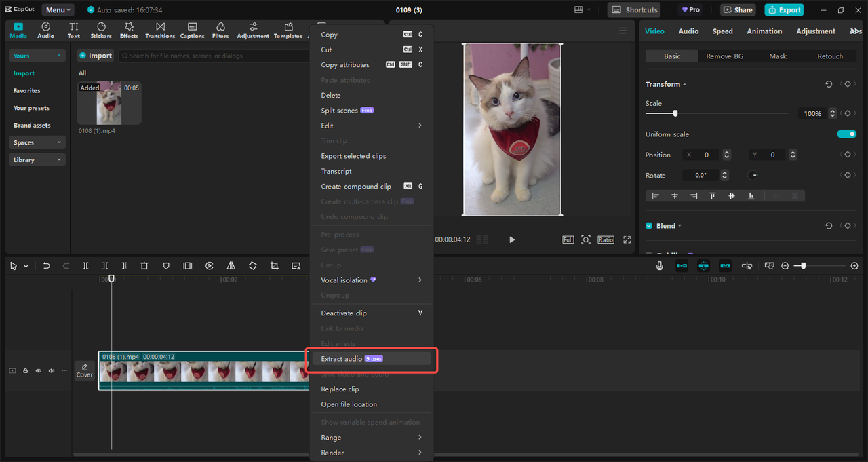The image size is (868, 462).
Task: Click the Cover button on track
Action: coord(85,370)
